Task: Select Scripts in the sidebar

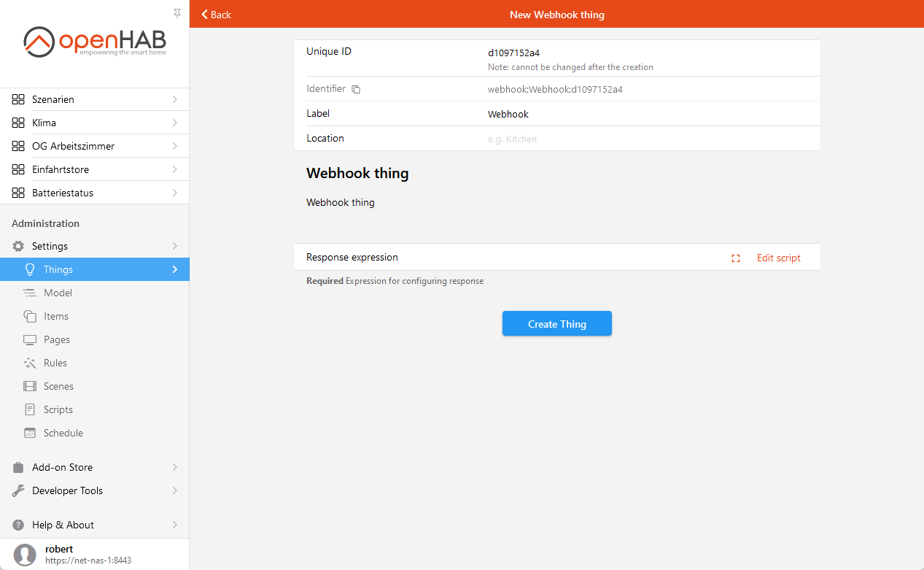Action: [58, 409]
